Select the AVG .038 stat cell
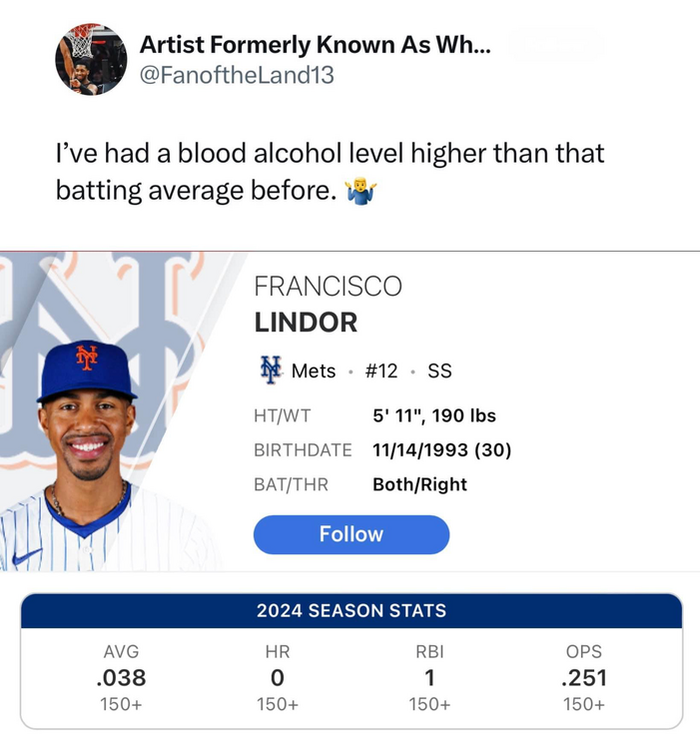700x749 pixels. (x=122, y=678)
